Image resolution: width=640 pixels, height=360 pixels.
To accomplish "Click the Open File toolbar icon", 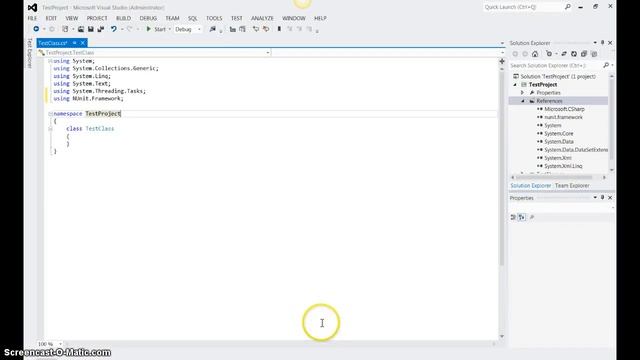I will point(81,29).
